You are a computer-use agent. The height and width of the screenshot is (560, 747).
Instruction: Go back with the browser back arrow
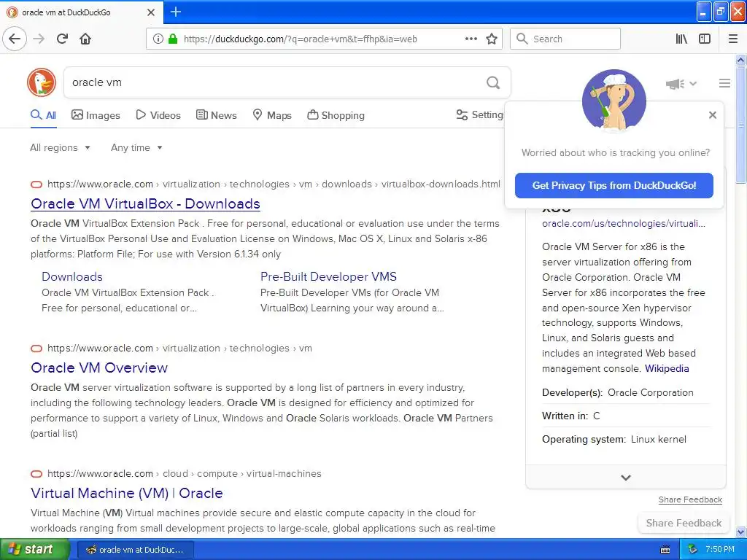click(15, 39)
